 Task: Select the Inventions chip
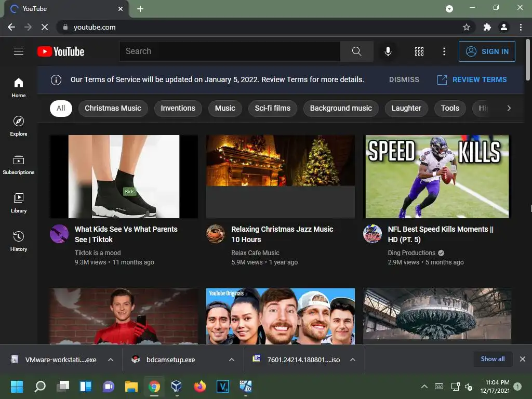click(x=178, y=108)
